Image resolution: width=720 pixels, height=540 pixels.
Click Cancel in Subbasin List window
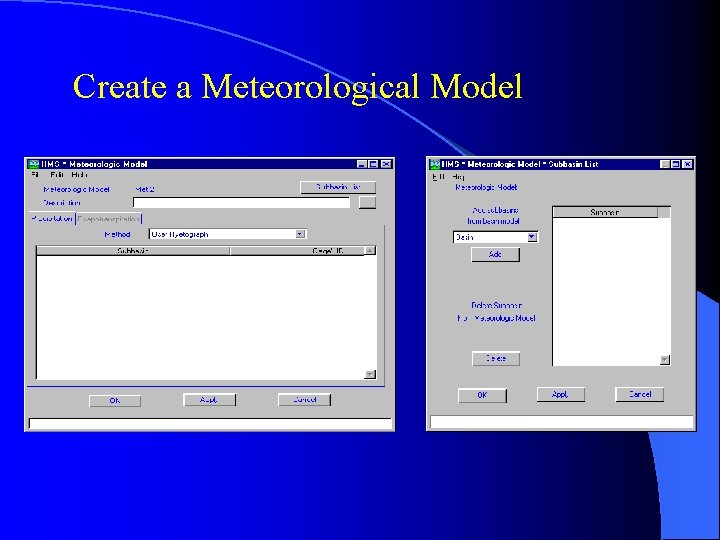[x=640, y=394]
